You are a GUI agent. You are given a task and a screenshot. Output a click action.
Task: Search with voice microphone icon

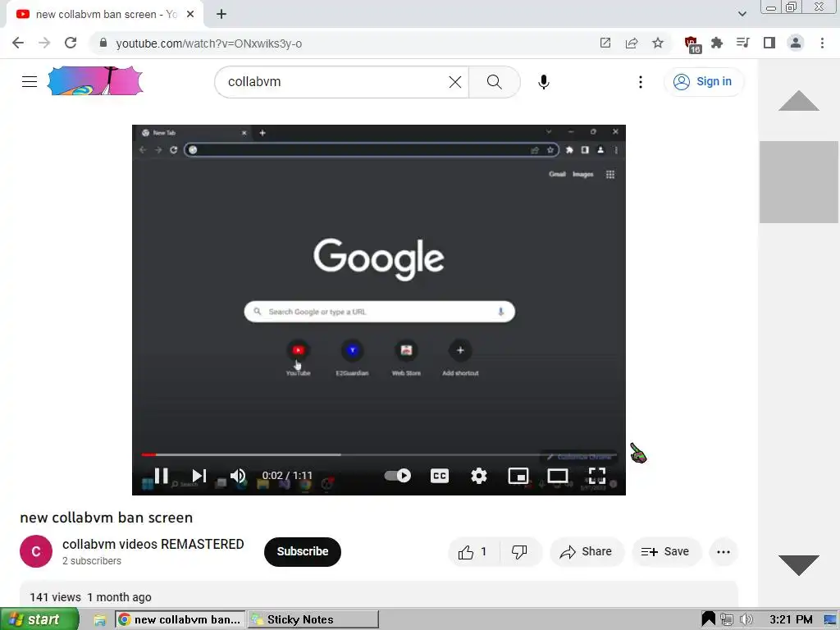(x=544, y=81)
